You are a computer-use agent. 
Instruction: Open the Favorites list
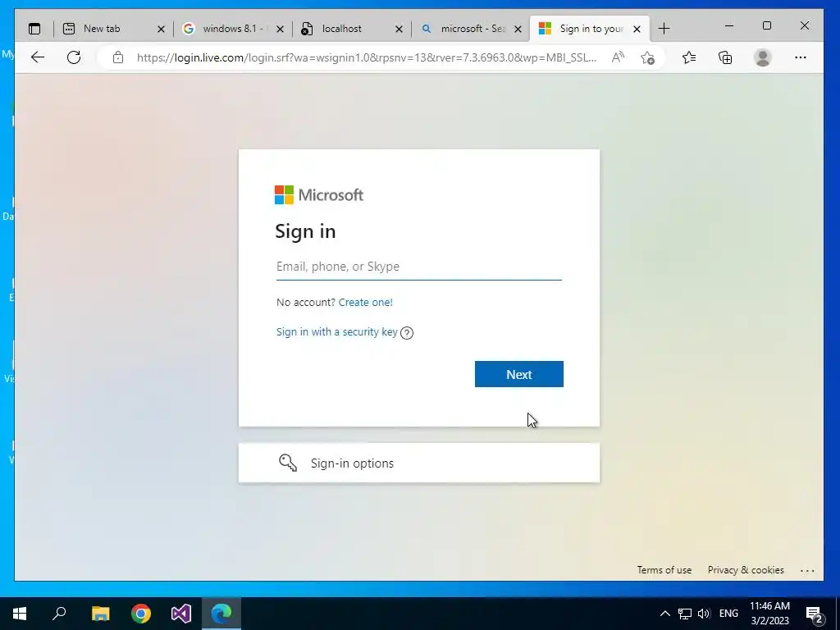click(689, 57)
